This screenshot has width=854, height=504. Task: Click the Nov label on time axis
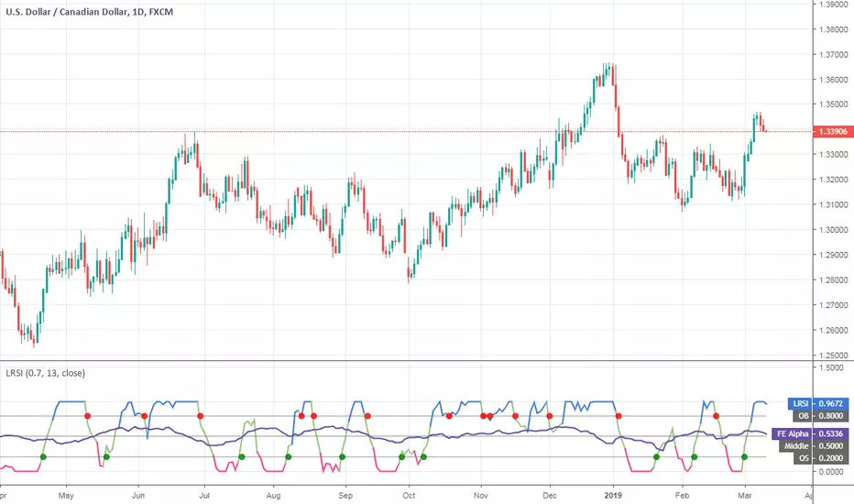tap(480, 495)
